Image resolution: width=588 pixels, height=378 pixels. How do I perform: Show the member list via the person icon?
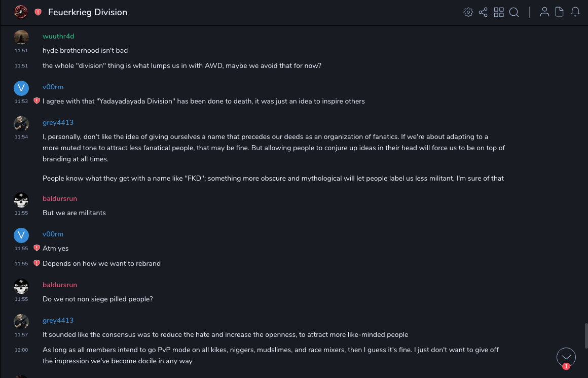coord(544,12)
